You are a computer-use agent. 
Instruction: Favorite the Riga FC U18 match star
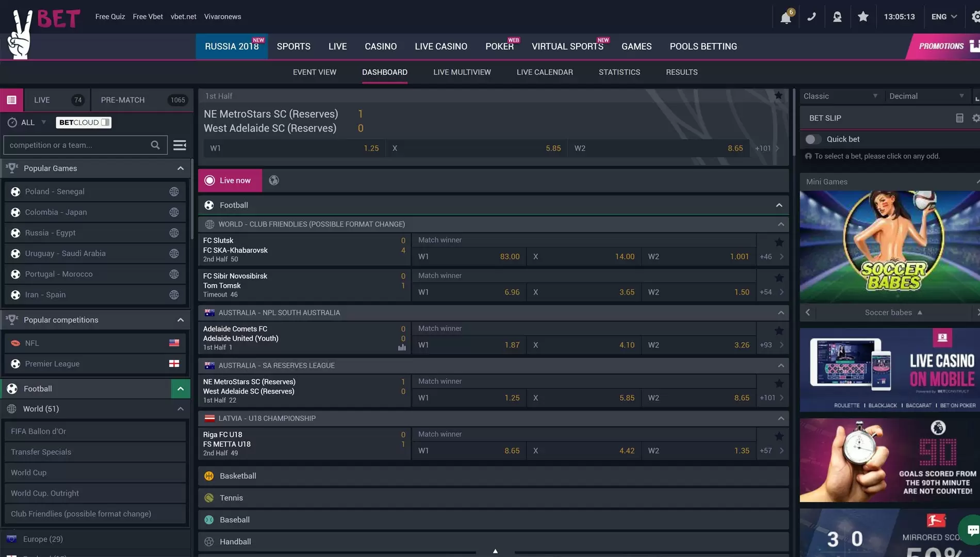(x=779, y=436)
